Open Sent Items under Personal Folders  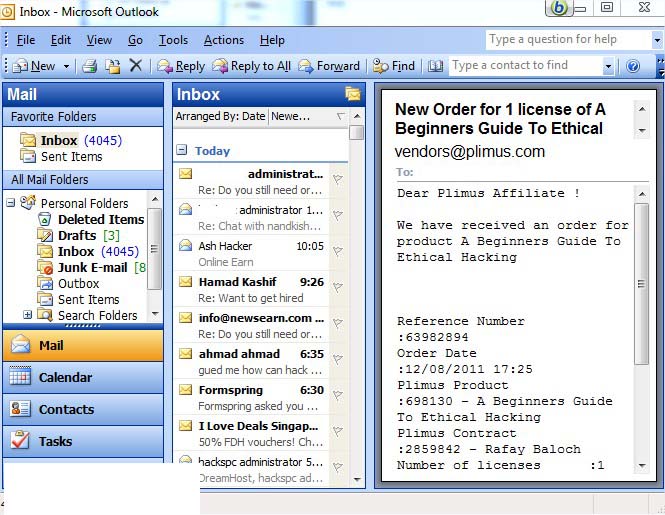(x=78, y=299)
